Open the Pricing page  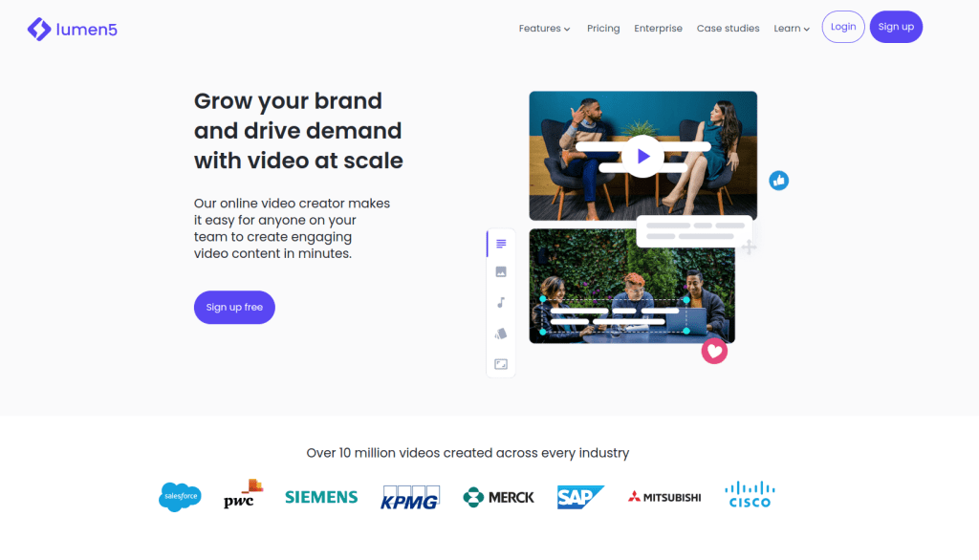pos(603,28)
